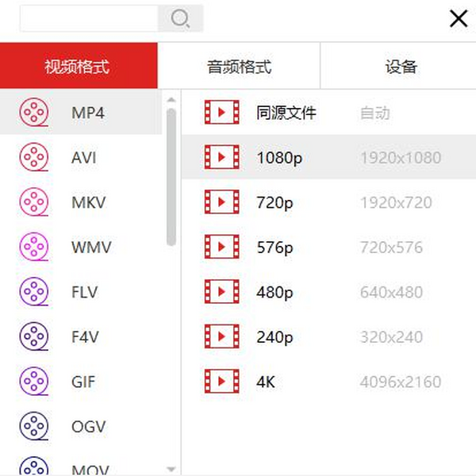Pick the MKV format label

(x=89, y=202)
